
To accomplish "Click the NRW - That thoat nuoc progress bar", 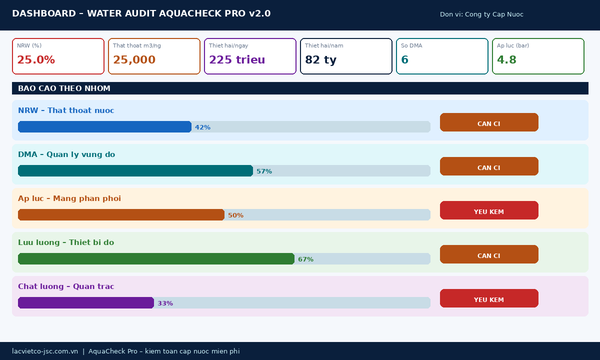I will 224,127.
